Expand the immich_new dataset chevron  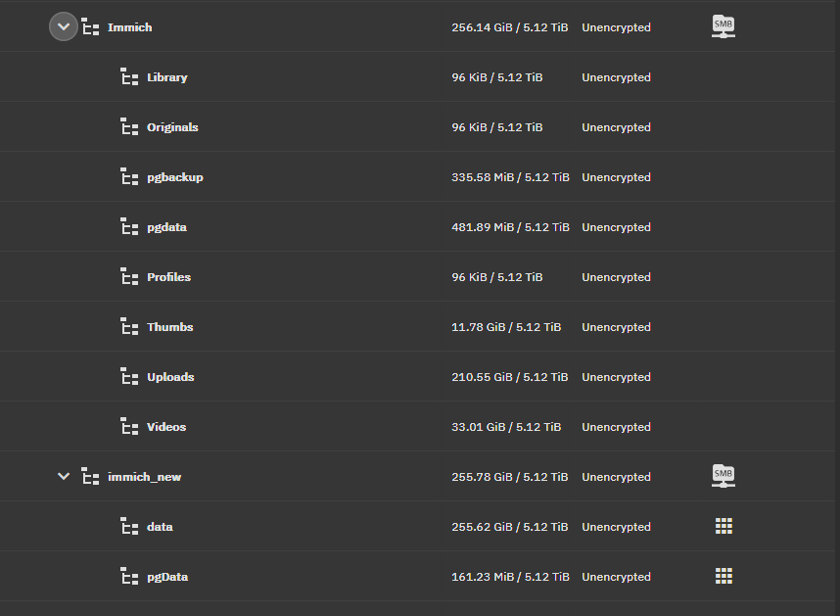[x=64, y=477]
